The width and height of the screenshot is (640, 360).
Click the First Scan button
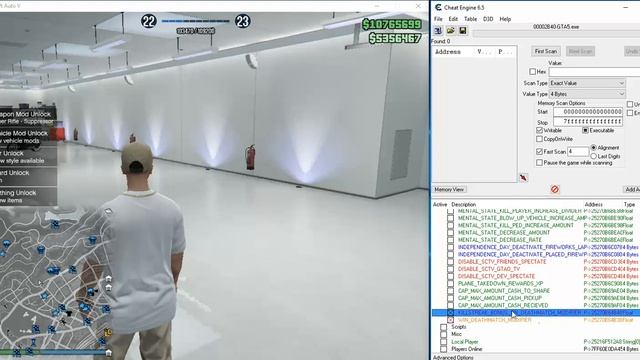(x=546, y=51)
